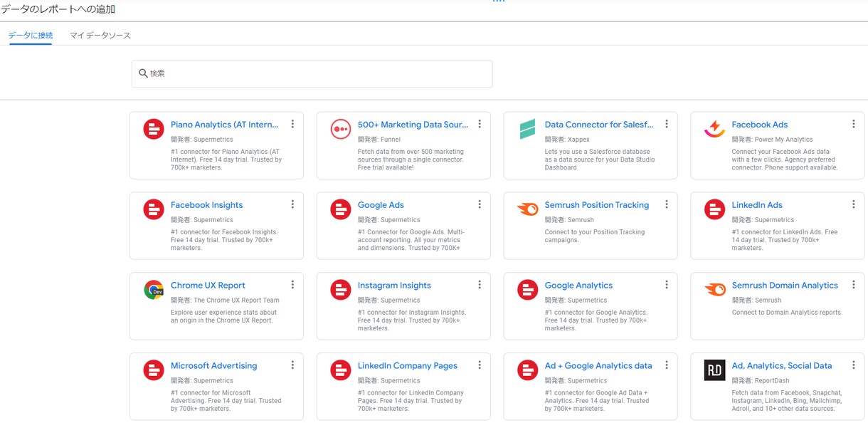Switch to the データに接続 tab
This screenshot has height=423, width=868.
click(31, 35)
